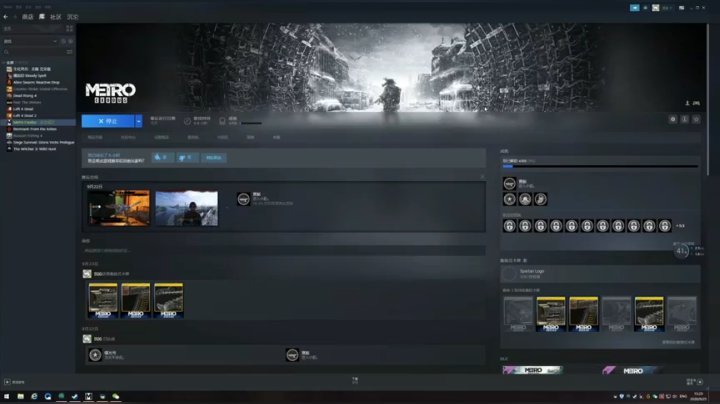Open Library tab
Screen dimensions: 720x404
42,17
